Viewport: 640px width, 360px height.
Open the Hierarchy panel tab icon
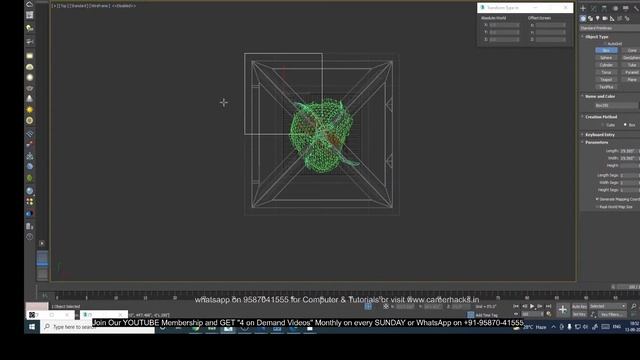(x=604, y=8)
